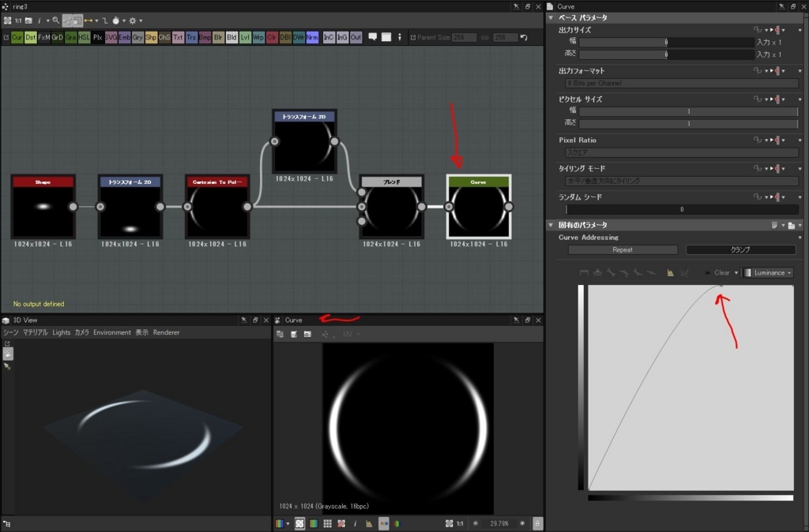Reset the Parent Size values
This screenshot has height=532, width=809.
pyautogui.click(x=524, y=37)
